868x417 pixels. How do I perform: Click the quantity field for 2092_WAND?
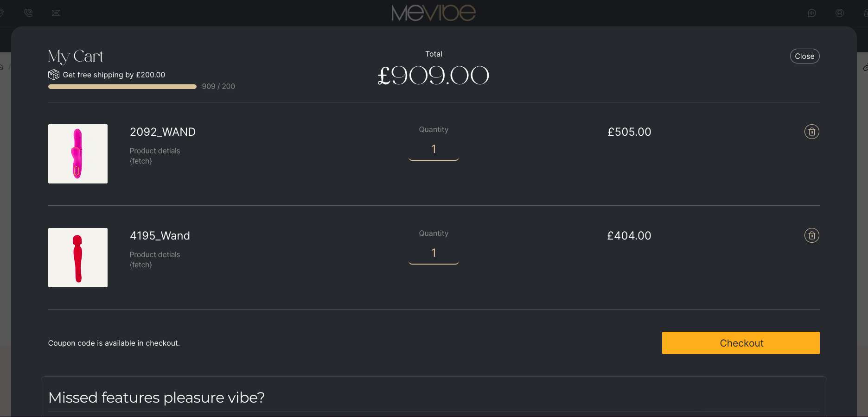pyautogui.click(x=434, y=150)
